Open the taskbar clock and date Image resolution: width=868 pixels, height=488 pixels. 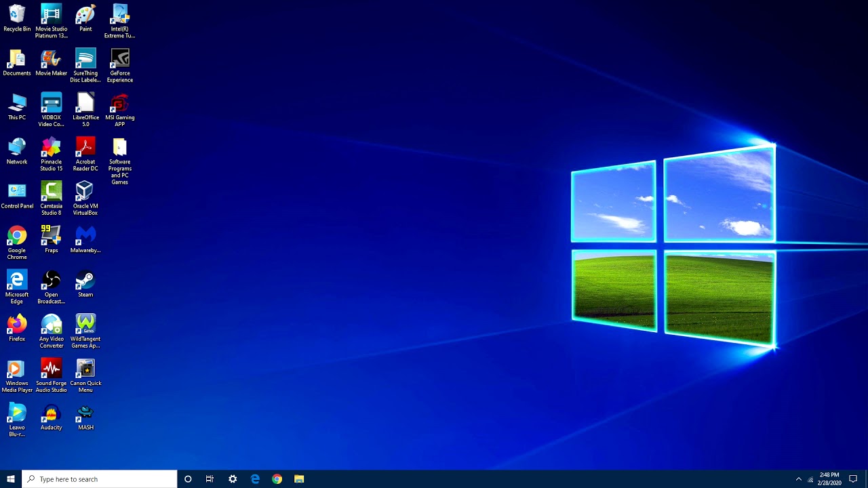click(x=829, y=479)
